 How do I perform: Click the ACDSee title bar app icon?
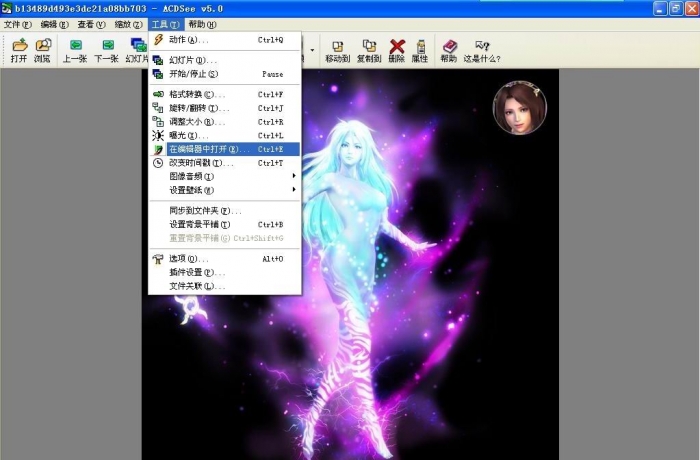(x=6, y=8)
